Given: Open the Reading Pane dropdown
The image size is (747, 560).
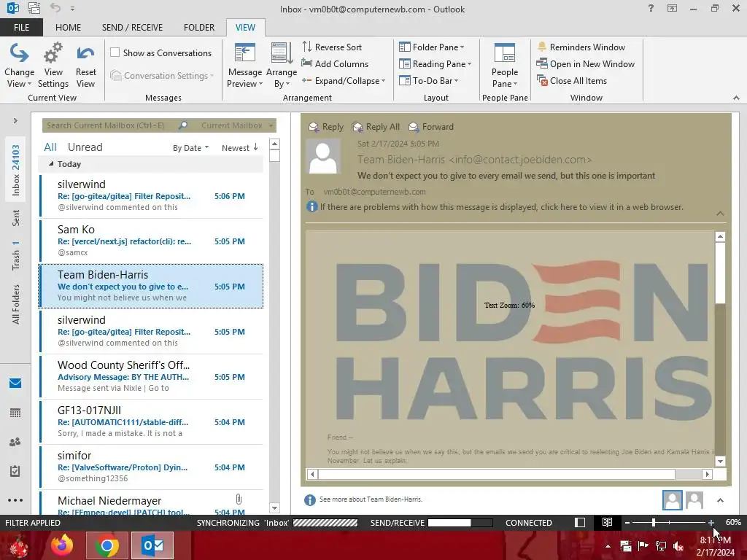Looking at the screenshot, I should 435,64.
